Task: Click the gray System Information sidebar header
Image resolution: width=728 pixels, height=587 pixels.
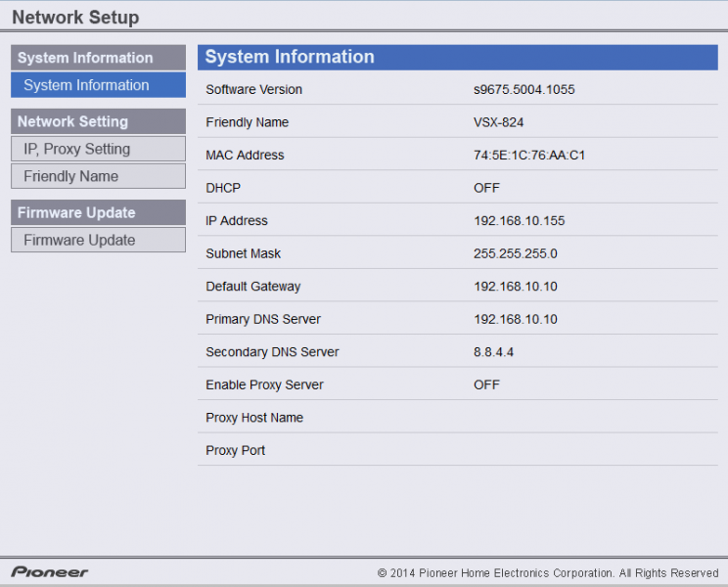Action: pyautogui.click(x=98, y=58)
